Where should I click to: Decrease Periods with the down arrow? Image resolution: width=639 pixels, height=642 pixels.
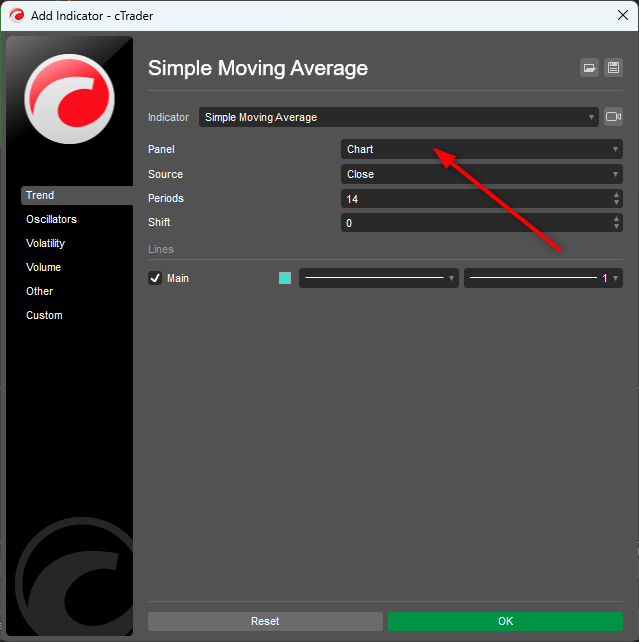click(616, 203)
